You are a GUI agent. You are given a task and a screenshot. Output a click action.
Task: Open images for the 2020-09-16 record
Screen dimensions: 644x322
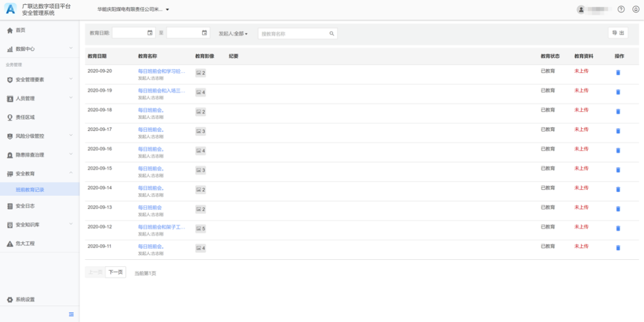(200, 151)
